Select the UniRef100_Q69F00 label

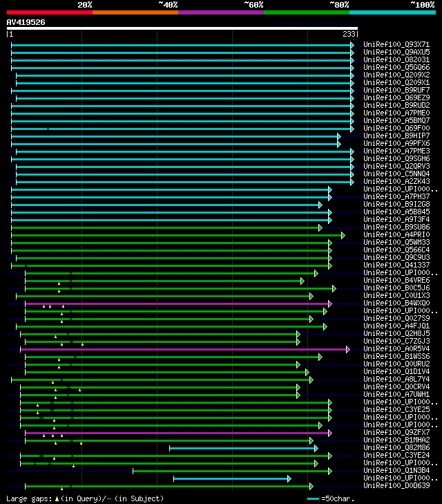[x=396, y=129]
